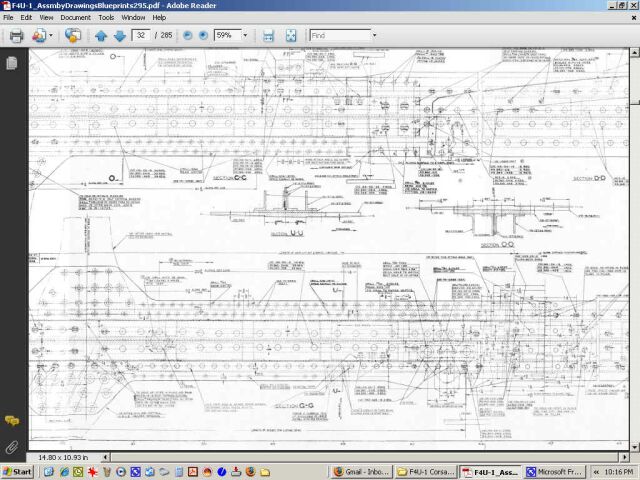Open the collaborate tool dropdown arrow
The width and height of the screenshot is (640, 480).
pos(50,35)
